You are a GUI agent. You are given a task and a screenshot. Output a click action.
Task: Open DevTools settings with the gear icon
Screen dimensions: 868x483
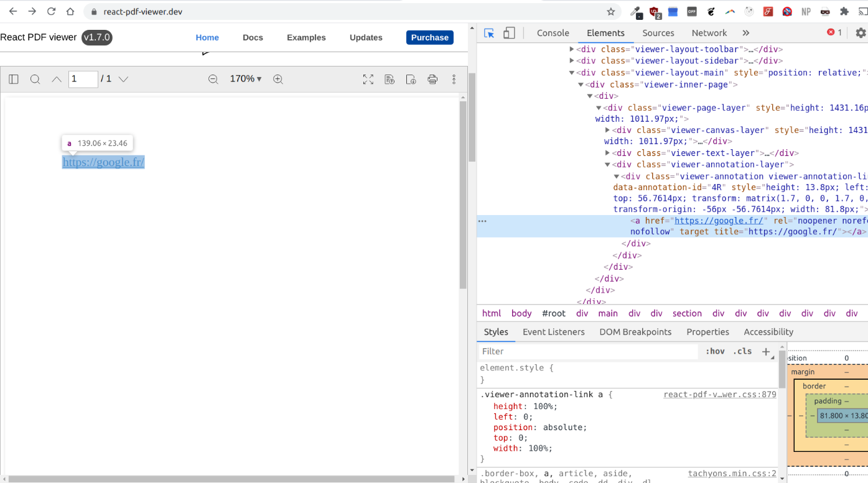[860, 32]
